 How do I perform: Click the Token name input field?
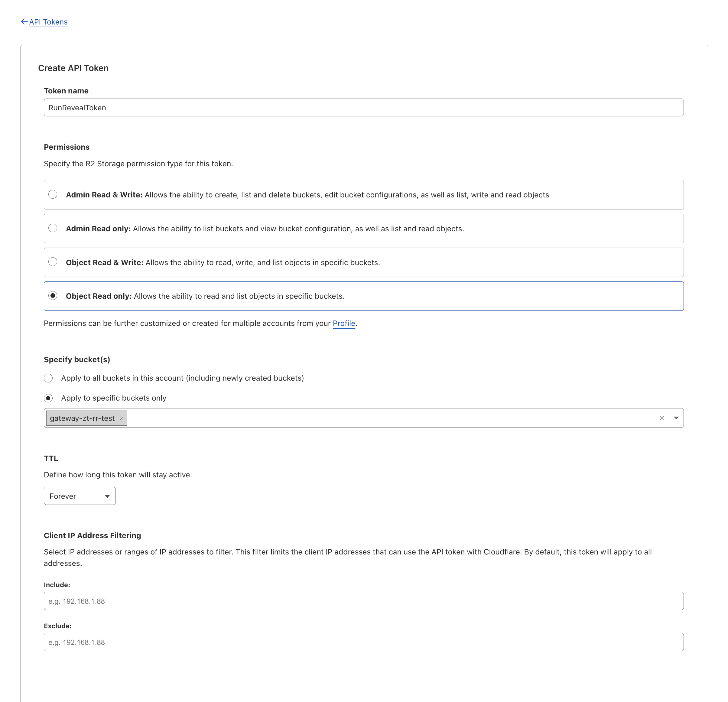(x=363, y=108)
